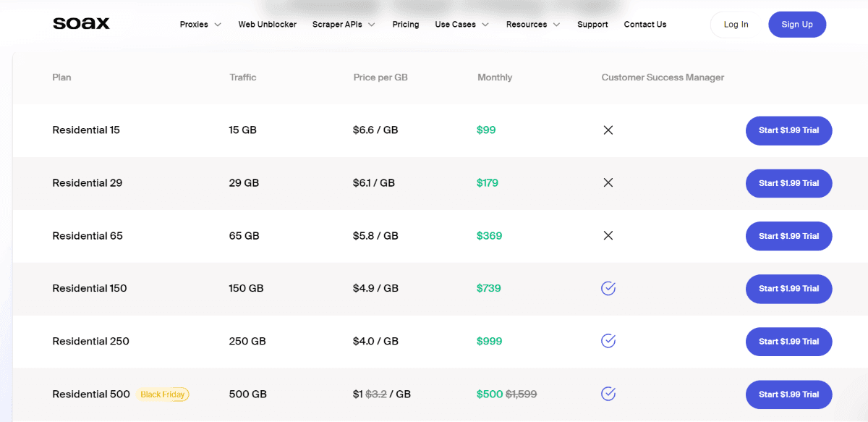Click the Residential 65 plan name
The image size is (868, 422).
tap(88, 236)
